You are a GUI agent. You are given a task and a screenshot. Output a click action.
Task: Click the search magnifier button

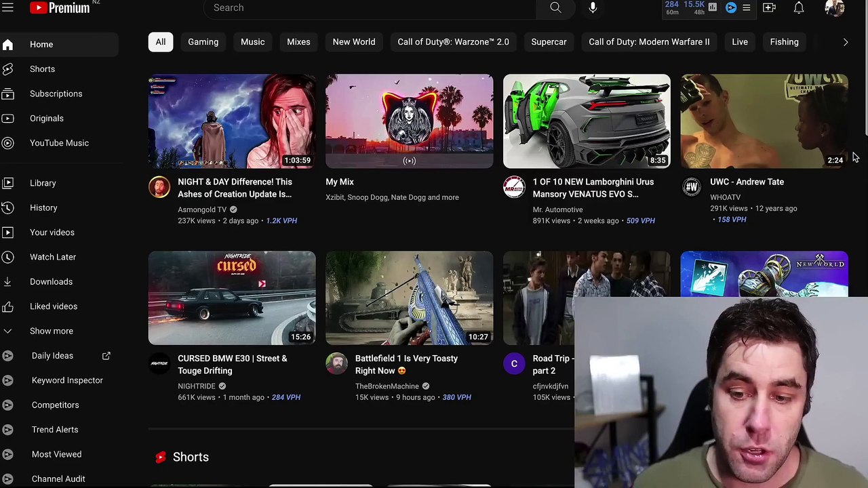click(555, 8)
